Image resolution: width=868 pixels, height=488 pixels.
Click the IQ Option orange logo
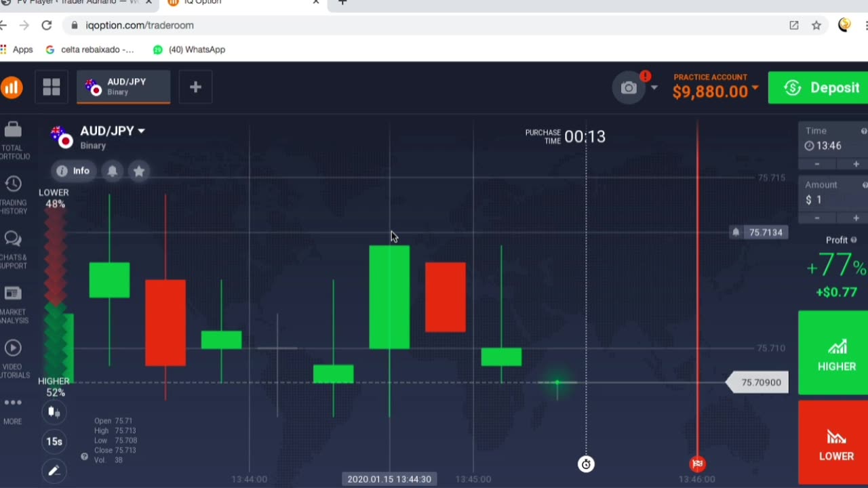click(10, 87)
